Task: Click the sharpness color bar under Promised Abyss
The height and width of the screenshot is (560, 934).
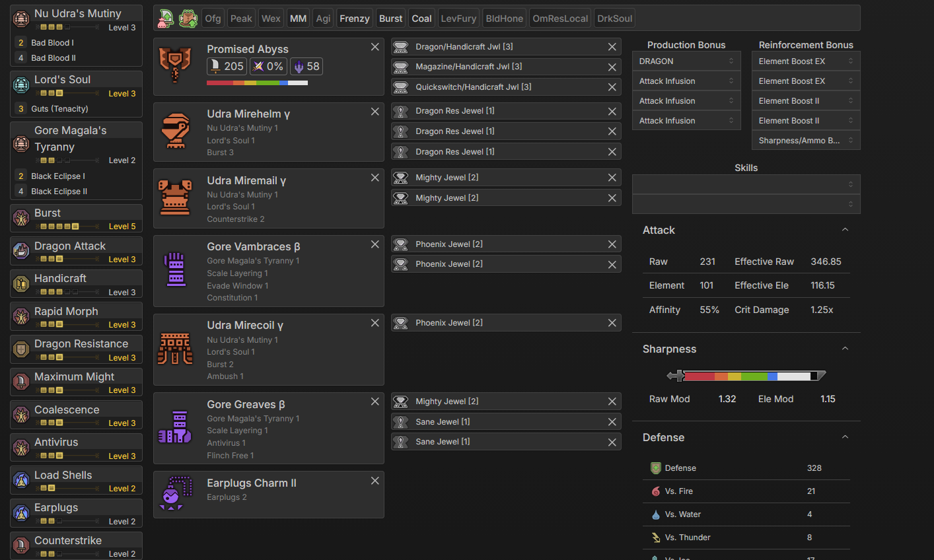Action: (257, 83)
